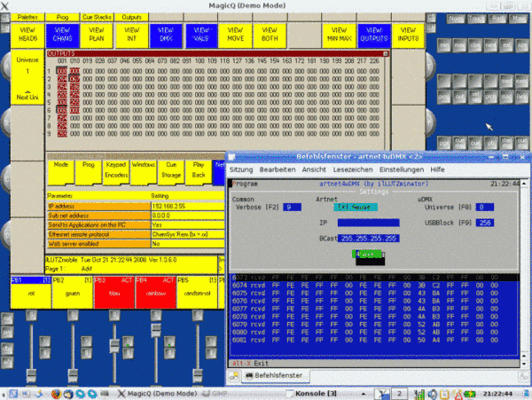The width and height of the screenshot is (532, 400).
Task: Click the PB4 fader handle
Action: click(156, 330)
